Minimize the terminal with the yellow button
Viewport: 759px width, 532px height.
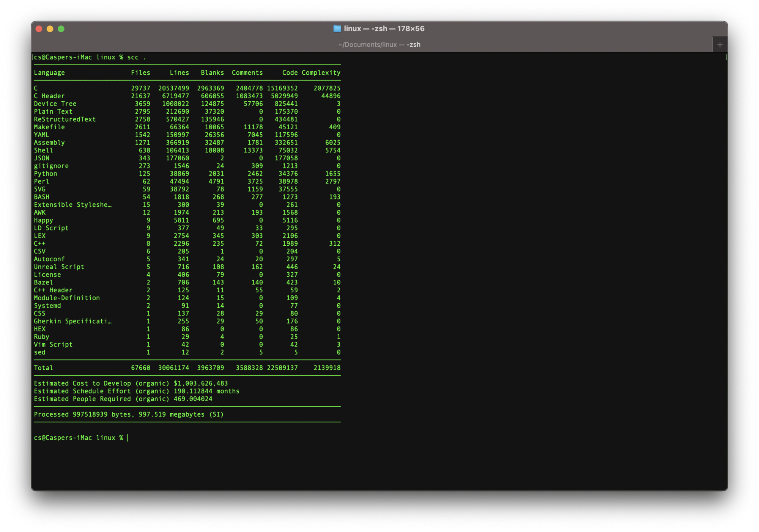(50, 29)
